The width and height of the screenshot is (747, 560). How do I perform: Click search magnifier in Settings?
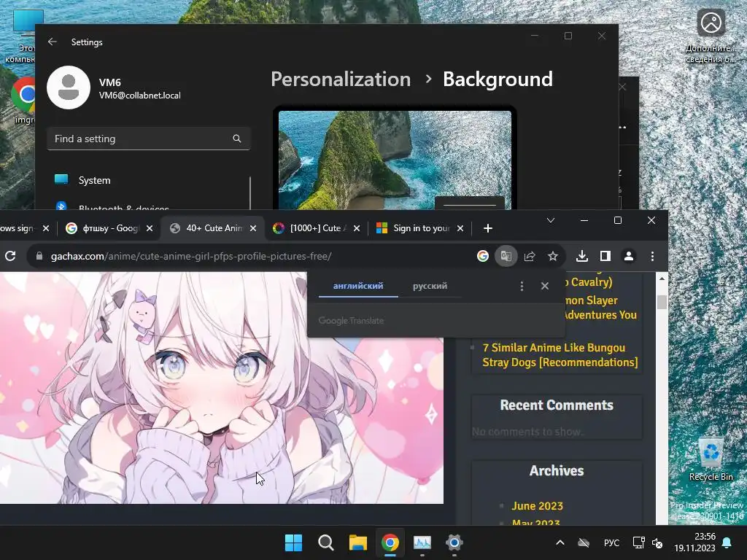pos(237,139)
